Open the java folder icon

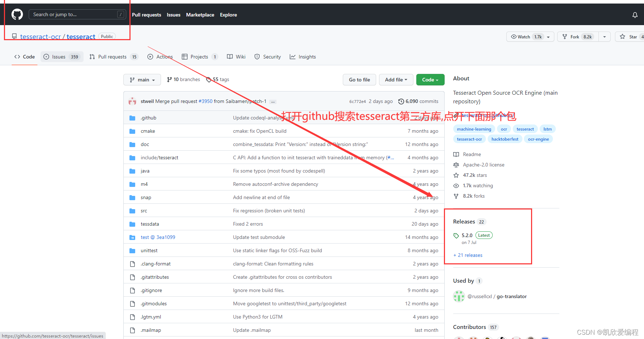(x=132, y=171)
